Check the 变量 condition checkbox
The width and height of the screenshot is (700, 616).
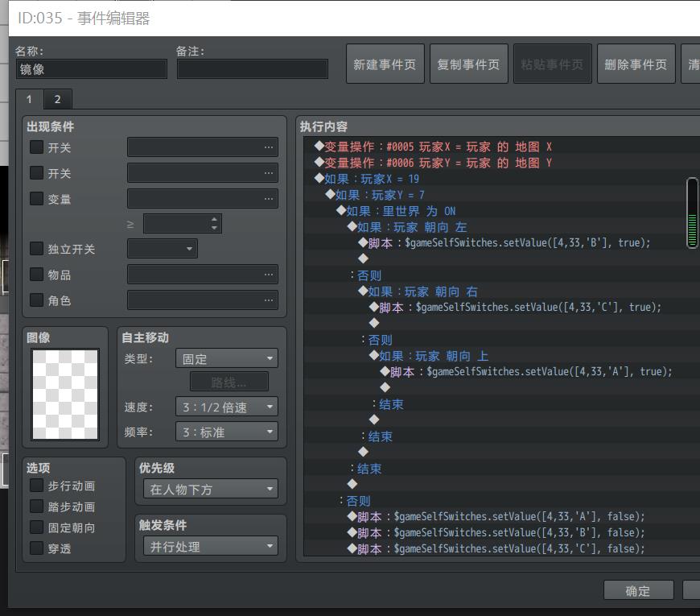point(36,199)
